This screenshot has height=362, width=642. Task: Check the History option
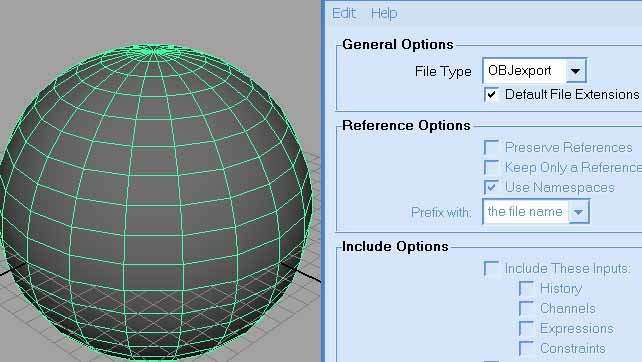coord(526,288)
